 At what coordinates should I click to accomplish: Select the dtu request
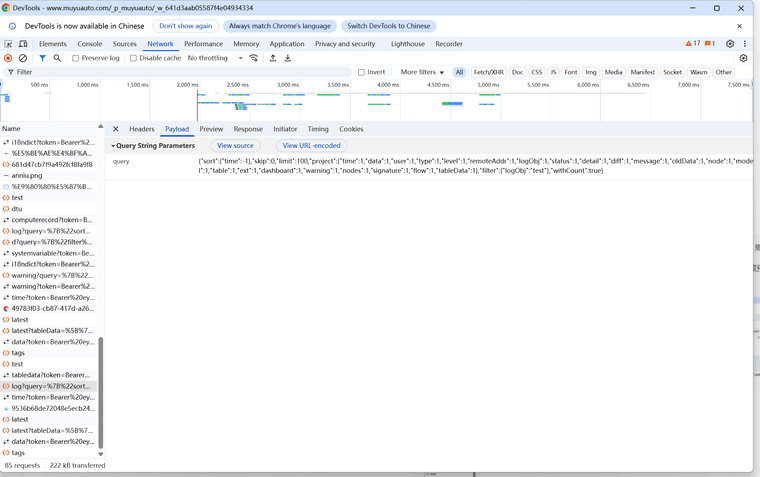point(48,209)
